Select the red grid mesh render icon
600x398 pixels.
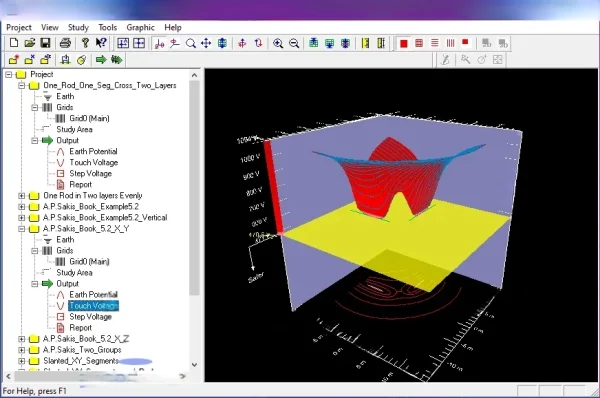(x=419, y=43)
